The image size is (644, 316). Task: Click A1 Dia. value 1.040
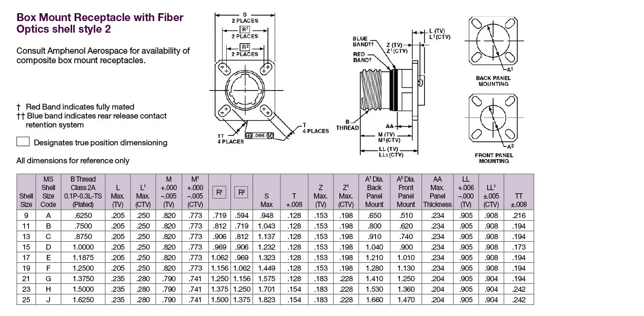(x=374, y=247)
